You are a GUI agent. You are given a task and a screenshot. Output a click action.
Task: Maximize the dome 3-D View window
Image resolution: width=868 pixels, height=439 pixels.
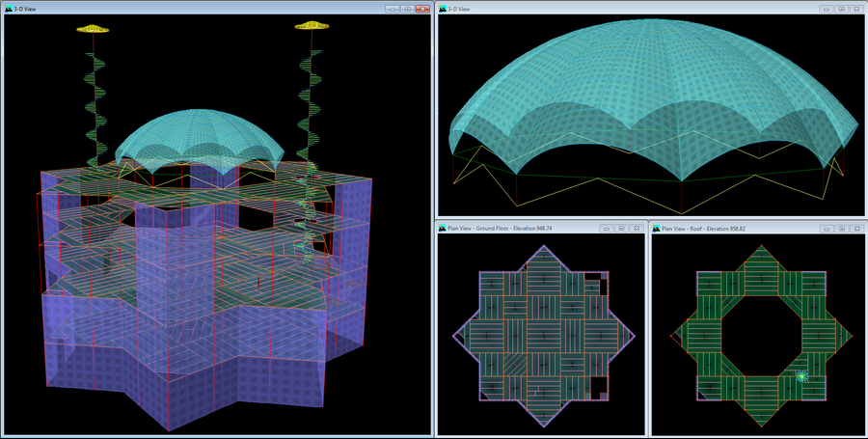pos(841,9)
